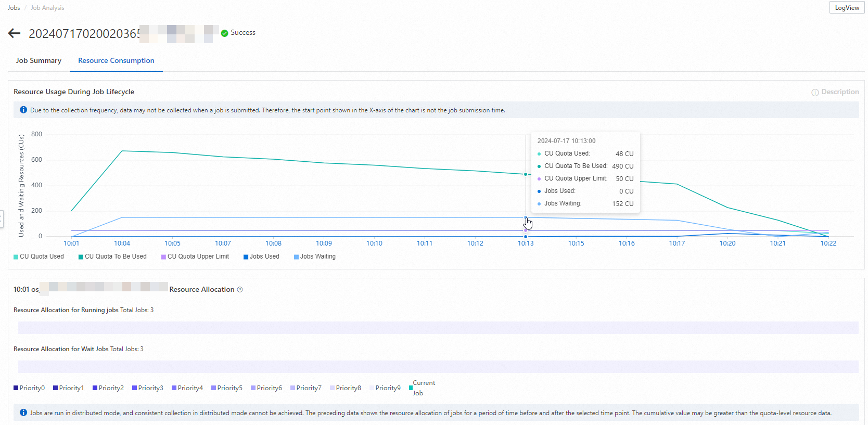Navigate to Jobs breadcrumb

pos(14,8)
